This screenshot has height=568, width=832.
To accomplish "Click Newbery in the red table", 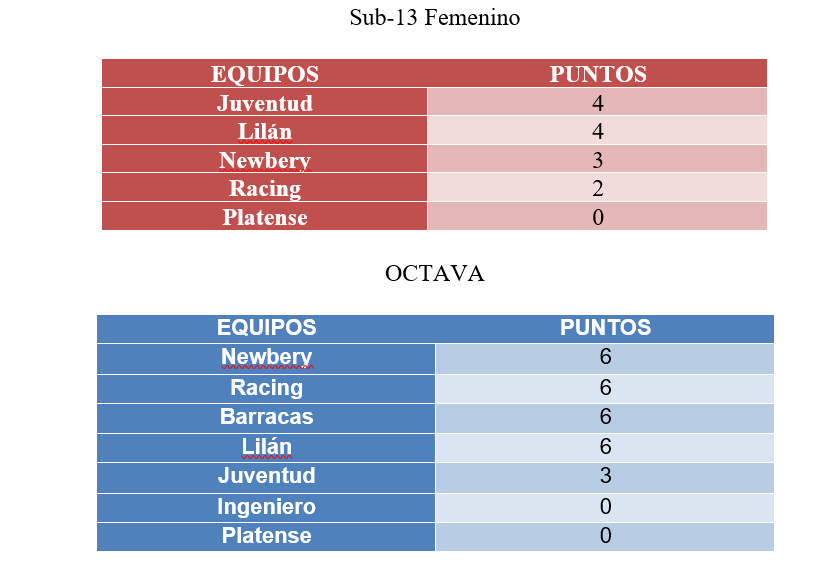I will click(264, 159).
